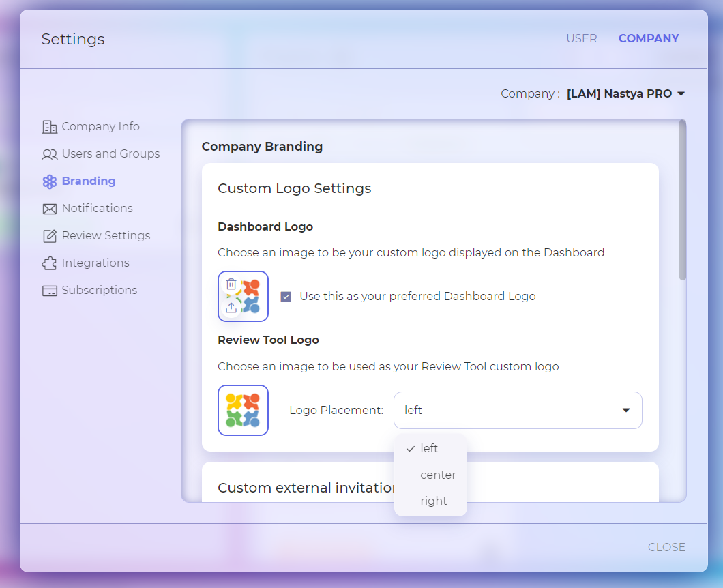Click the [LAM] Nastya PRO company name
The width and height of the screenshot is (723, 588).
pos(619,93)
